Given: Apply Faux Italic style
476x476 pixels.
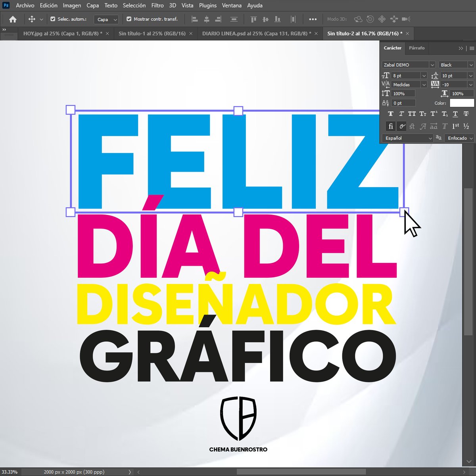Looking at the screenshot, I should pyautogui.click(x=401, y=114).
